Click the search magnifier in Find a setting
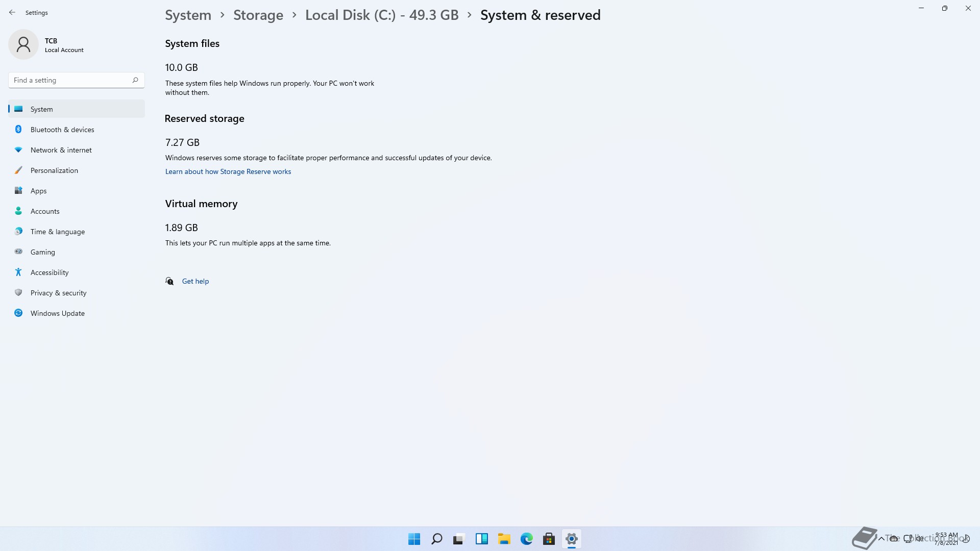Screen dimensions: 980x551 point(135,80)
